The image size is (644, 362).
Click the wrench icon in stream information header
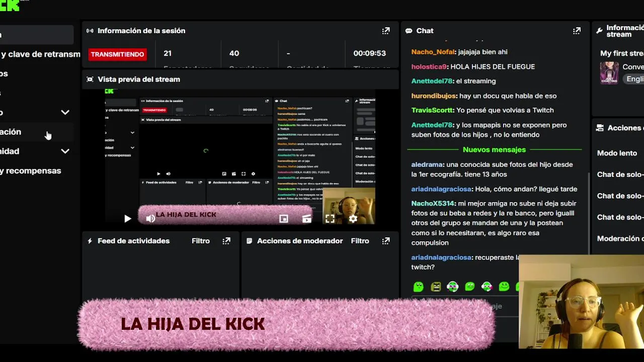pos(599,31)
